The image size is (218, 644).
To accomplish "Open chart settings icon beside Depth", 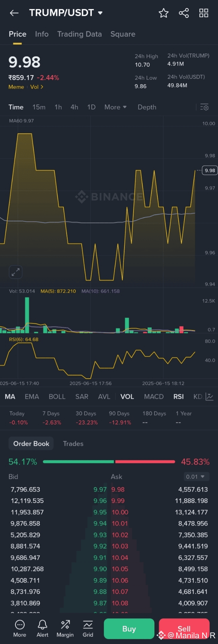I will coord(205,107).
